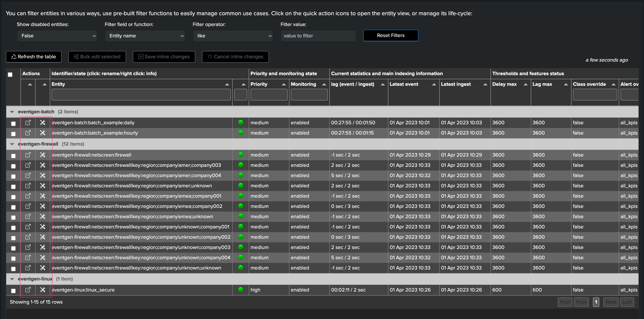Sort by Latest ingest column
This screenshot has height=319, width=644.
(485, 84)
